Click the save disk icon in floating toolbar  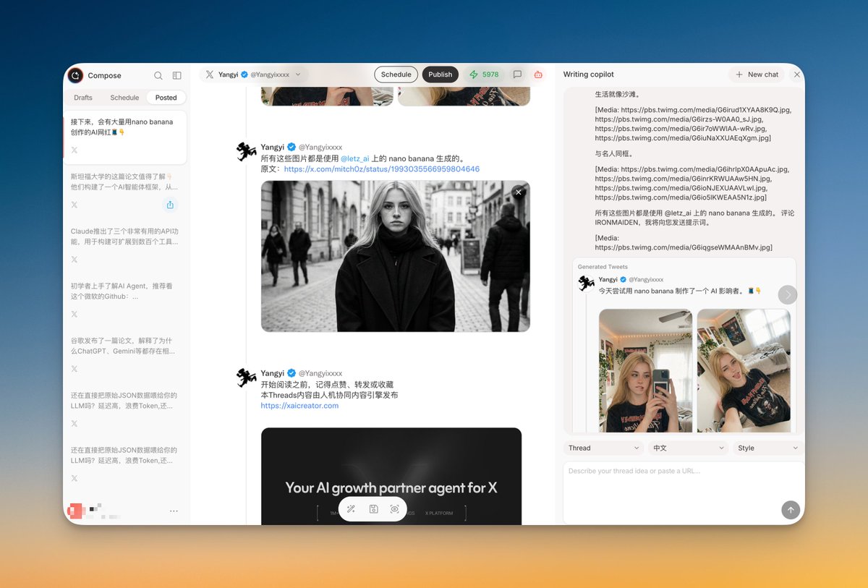pos(373,509)
